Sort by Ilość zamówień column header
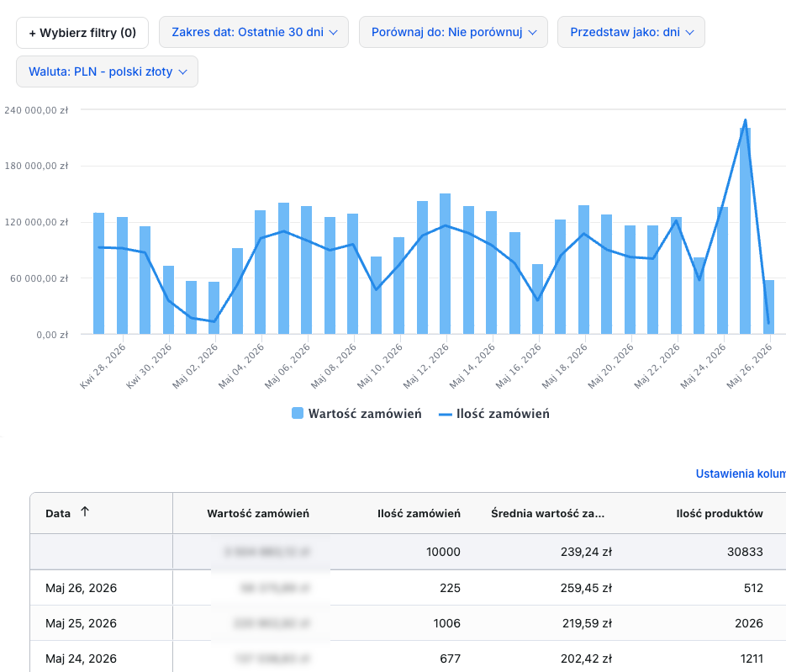Screen dimensions: 786x672 click(x=419, y=514)
